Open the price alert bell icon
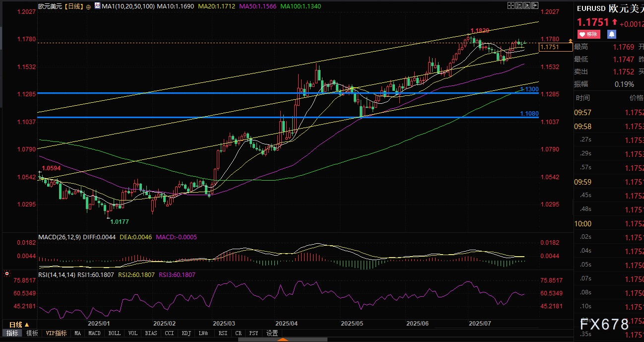The image size is (644, 342). [612, 34]
